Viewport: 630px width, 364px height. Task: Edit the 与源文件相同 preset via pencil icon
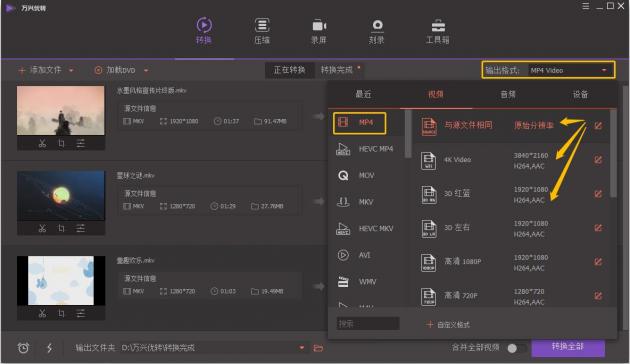point(598,126)
